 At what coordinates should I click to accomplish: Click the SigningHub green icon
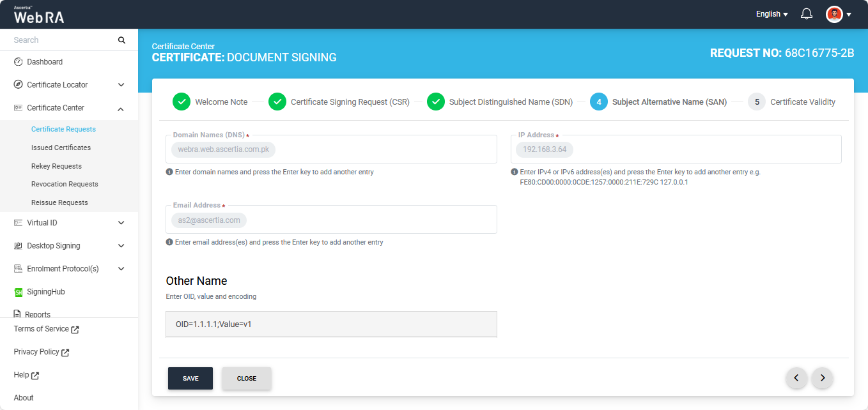pyautogui.click(x=19, y=292)
